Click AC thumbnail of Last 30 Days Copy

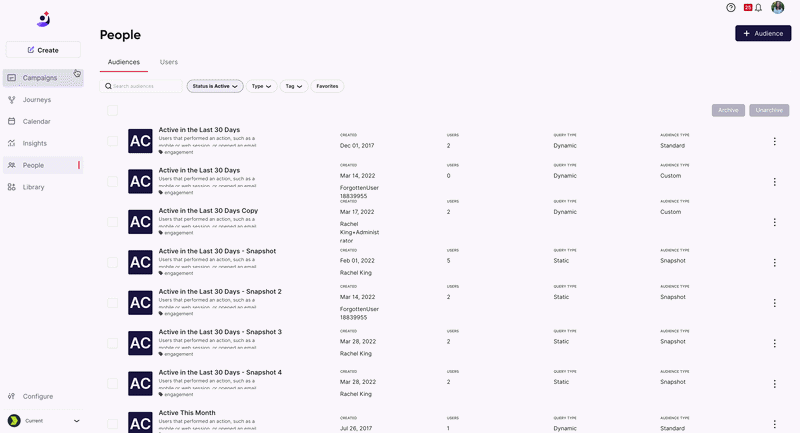[x=140, y=222]
